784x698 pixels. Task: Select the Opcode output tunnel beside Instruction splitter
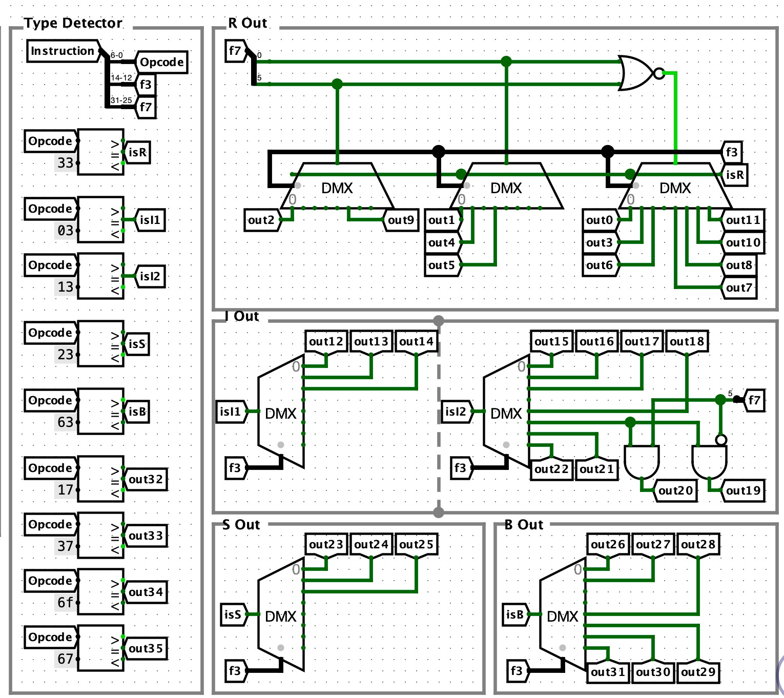[x=161, y=62]
